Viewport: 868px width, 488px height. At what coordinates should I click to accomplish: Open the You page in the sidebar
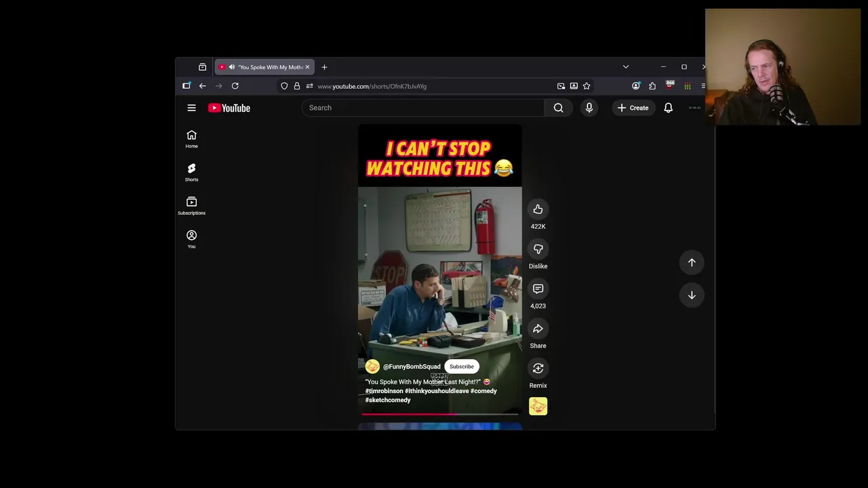click(x=192, y=239)
